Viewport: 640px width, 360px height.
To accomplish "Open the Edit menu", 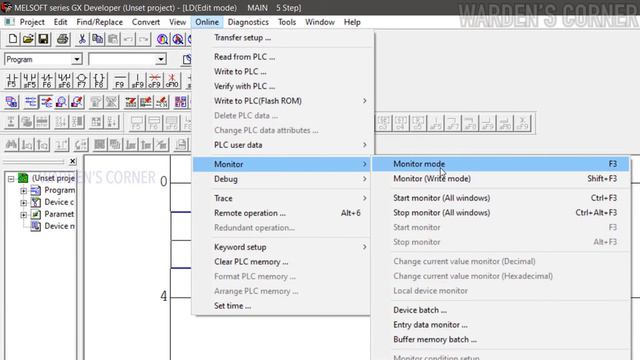I will click(x=60, y=22).
